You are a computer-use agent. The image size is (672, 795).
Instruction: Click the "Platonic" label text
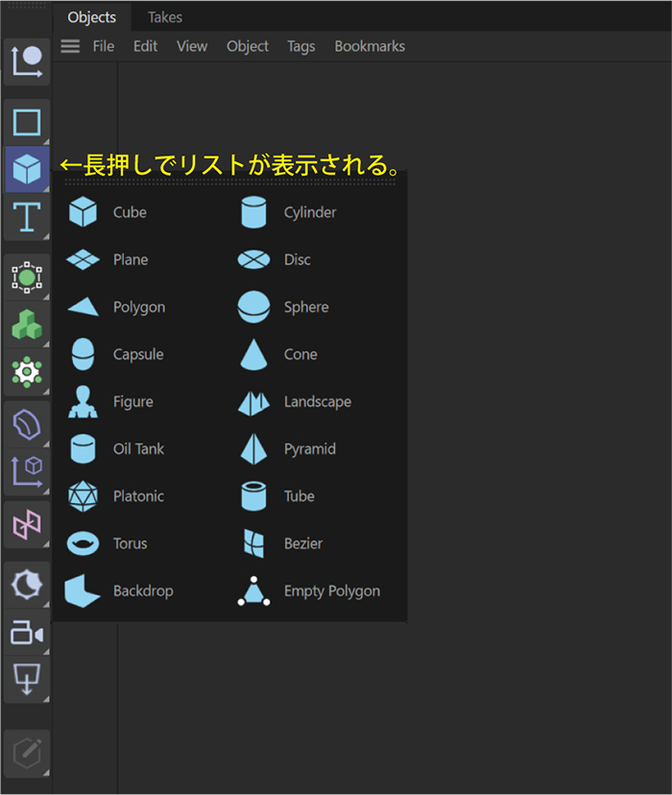(x=139, y=495)
